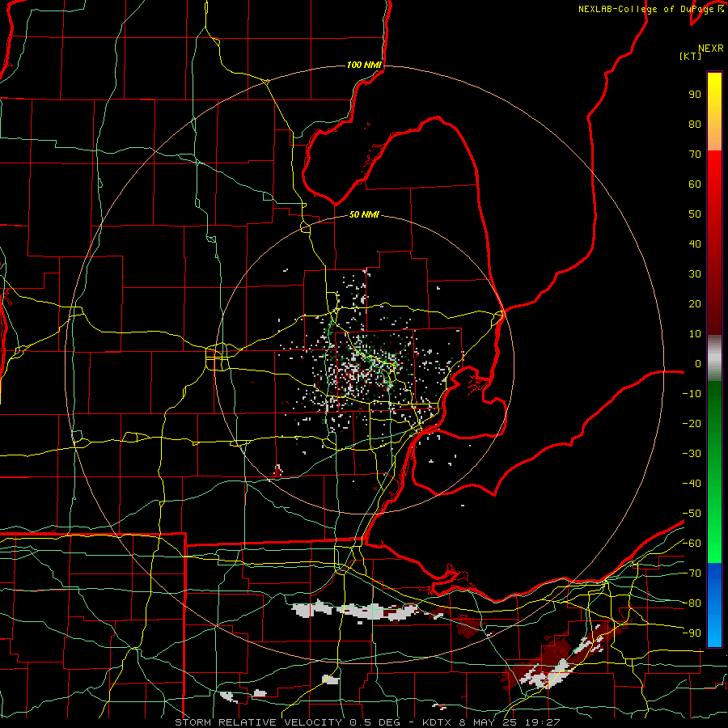Viewport: 728px width, 728px height.
Task: Click the KDTX radar site identifier in caption
Action: tap(437, 722)
